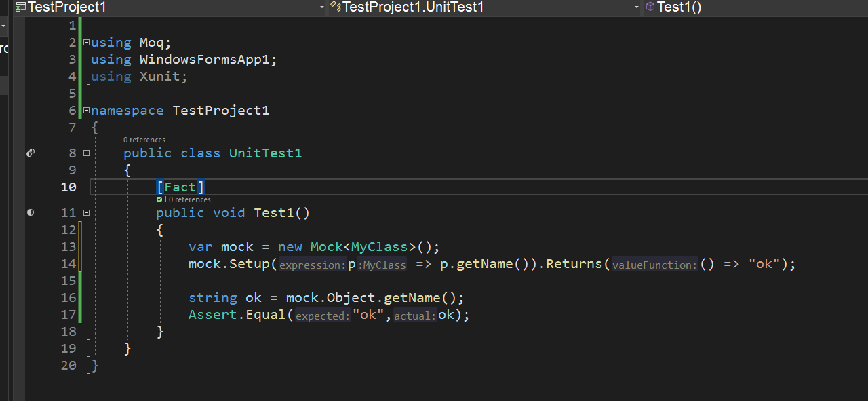Click TestProject1 in the namespace declaration

(x=221, y=111)
